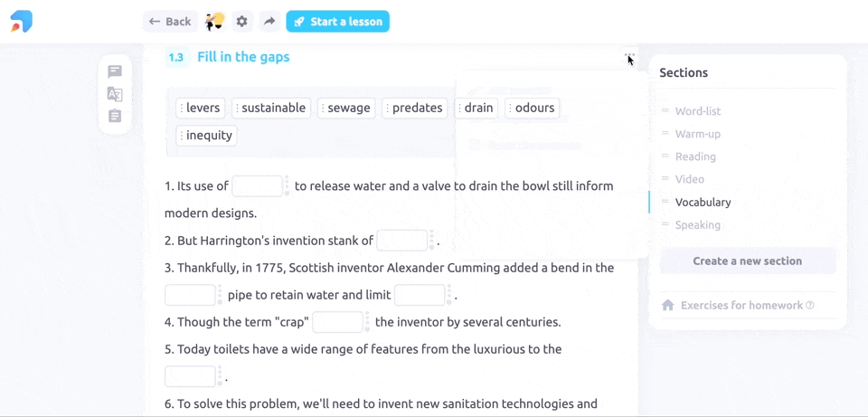Pick the 'sustainable' word chip
868x417 pixels.
point(271,109)
